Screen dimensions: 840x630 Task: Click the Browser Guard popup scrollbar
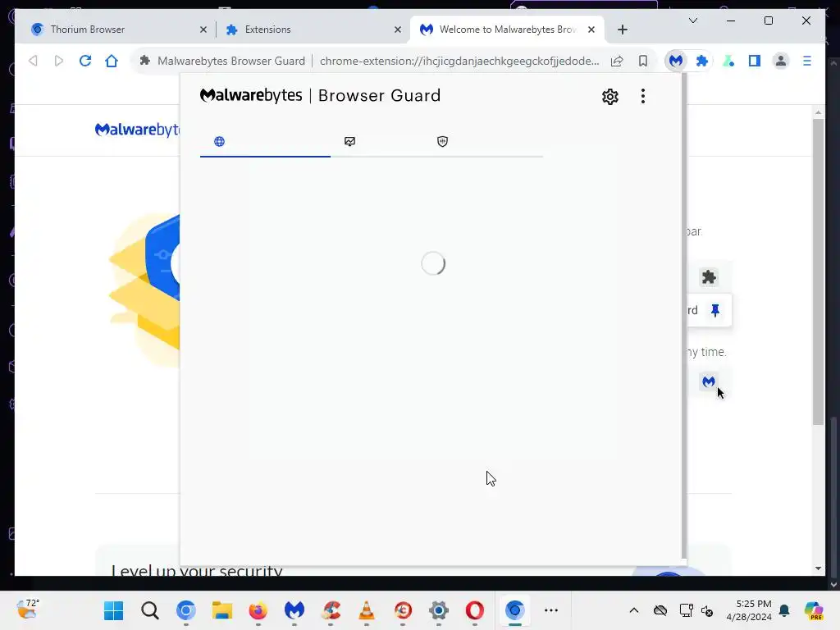683,316
